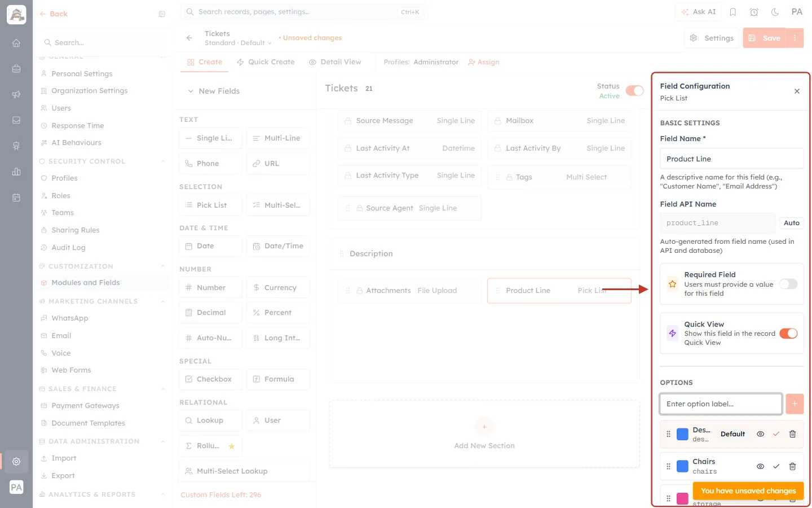Image resolution: width=812 pixels, height=508 pixels.
Task: Open the calendar icon in the left rail
Action: click(16, 198)
